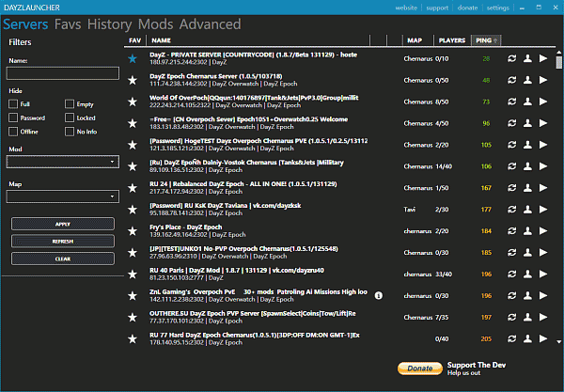Open the Map filter dropdown

[63, 196]
